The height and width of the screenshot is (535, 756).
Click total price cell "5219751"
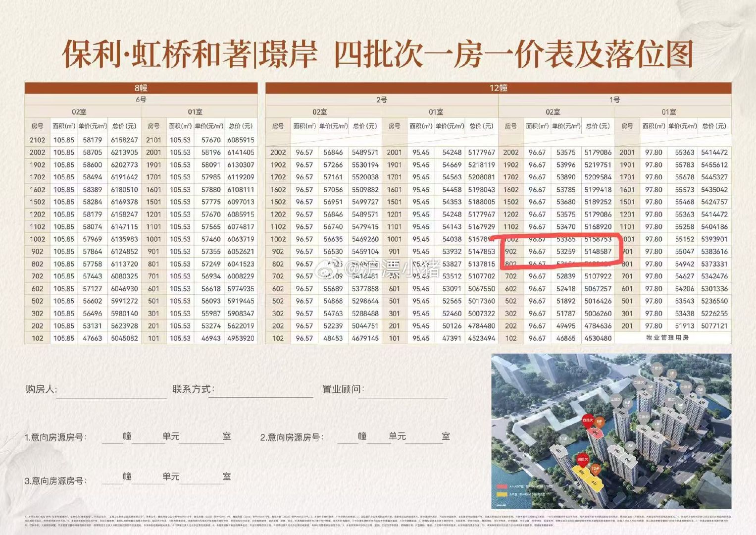pyautogui.click(x=598, y=165)
